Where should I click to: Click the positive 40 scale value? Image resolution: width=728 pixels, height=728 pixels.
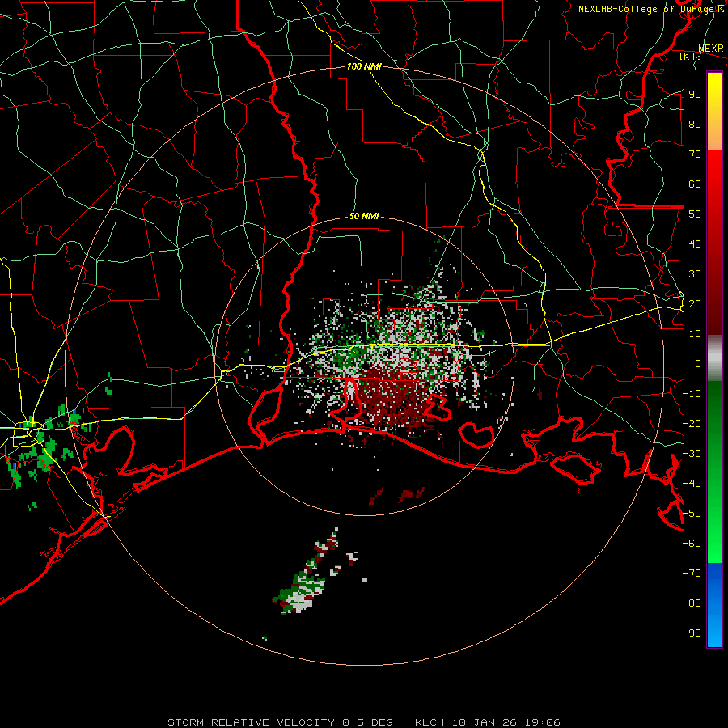coord(695,244)
